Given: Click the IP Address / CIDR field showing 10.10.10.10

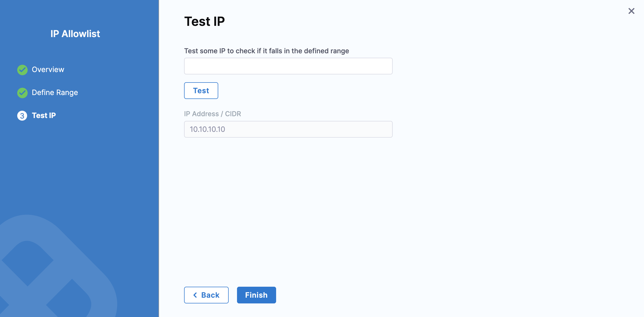Looking at the screenshot, I should tap(288, 129).
